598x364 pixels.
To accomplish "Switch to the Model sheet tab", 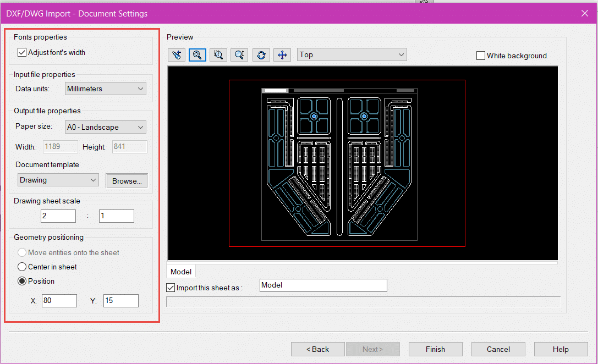I will coord(181,272).
